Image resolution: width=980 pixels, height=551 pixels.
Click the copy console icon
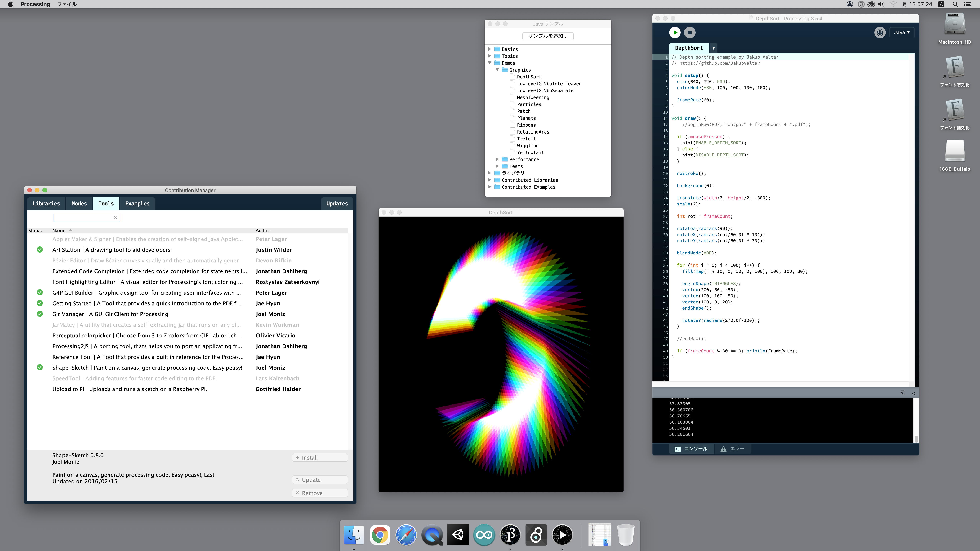click(x=902, y=393)
